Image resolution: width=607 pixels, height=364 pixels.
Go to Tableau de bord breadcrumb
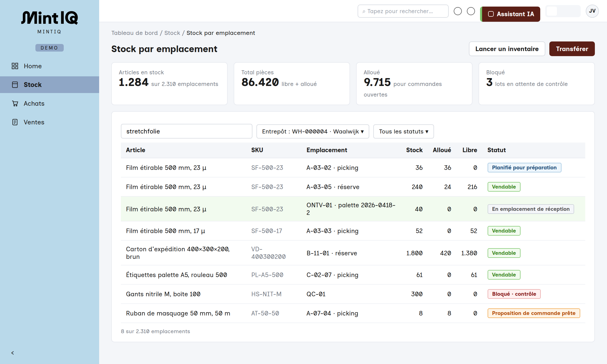(135, 33)
